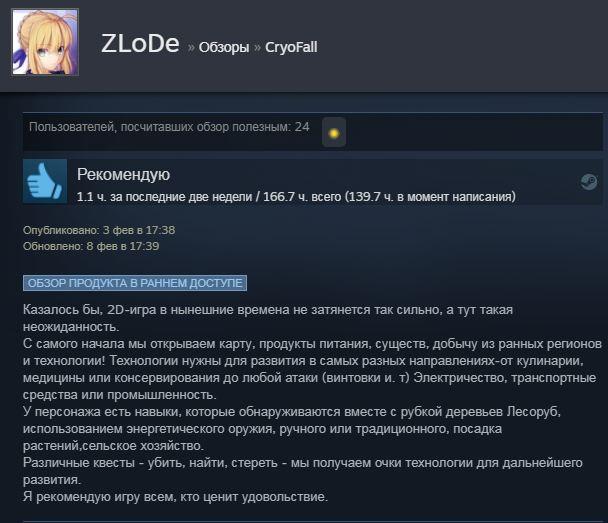Click the review sentence starting Казалось бы, 2D-игра

point(268,318)
